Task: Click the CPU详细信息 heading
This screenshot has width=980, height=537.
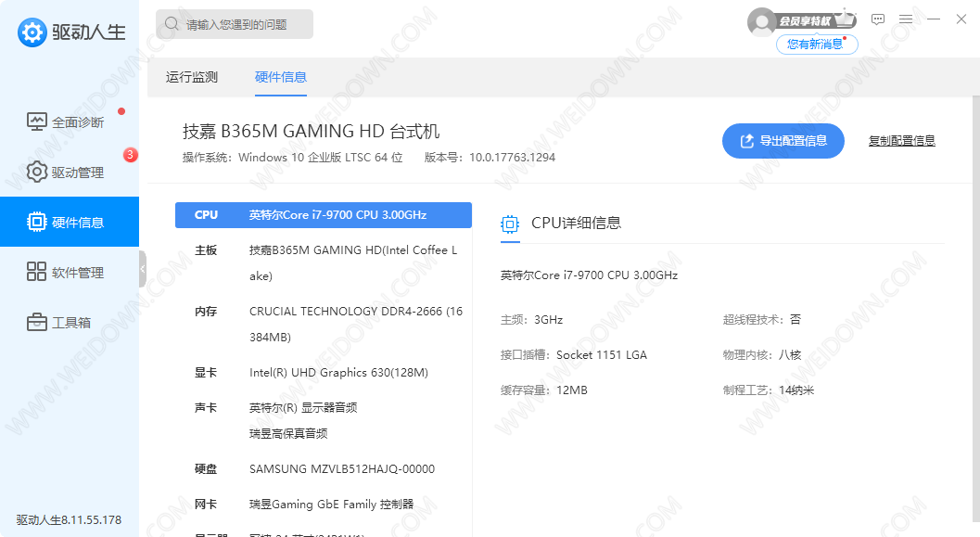Action: tap(576, 223)
